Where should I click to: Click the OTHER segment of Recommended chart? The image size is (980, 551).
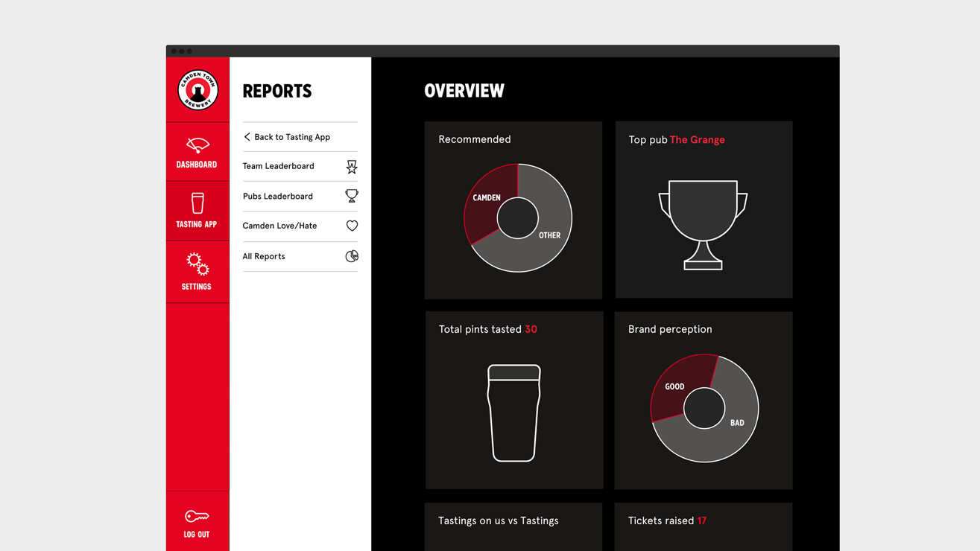[x=549, y=235]
